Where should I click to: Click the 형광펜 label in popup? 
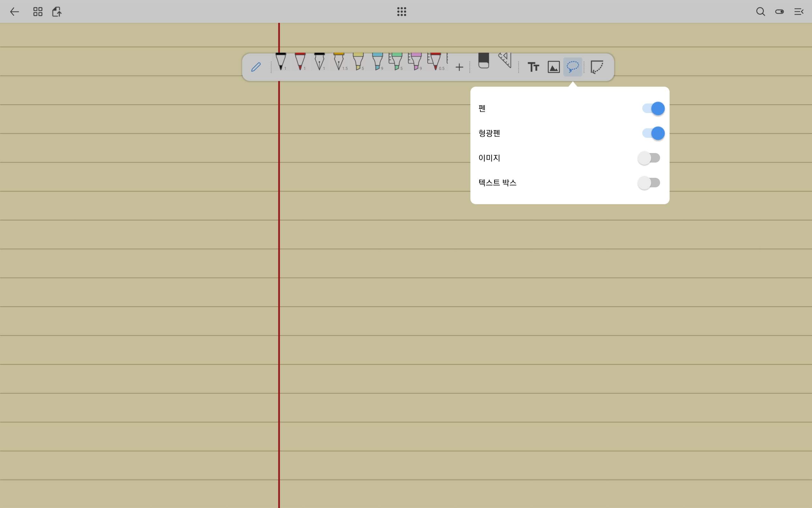pyautogui.click(x=489, y=133)
